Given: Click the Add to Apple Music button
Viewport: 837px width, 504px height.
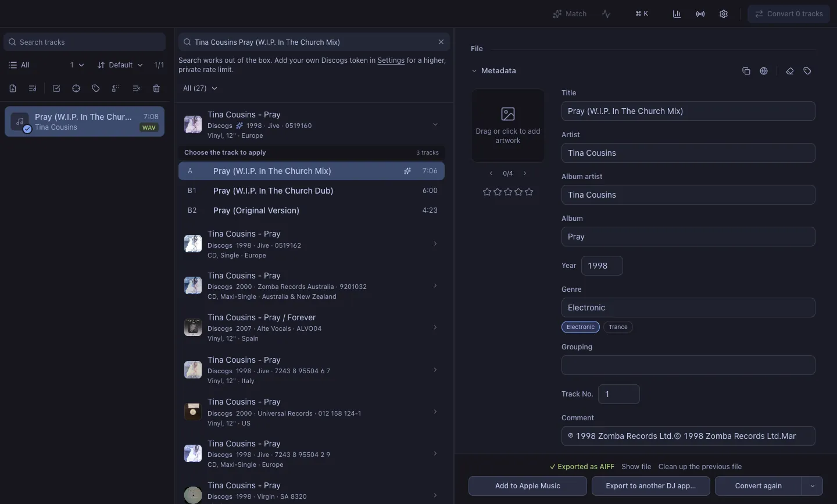Looking at the screenshot, I should 528,486.
